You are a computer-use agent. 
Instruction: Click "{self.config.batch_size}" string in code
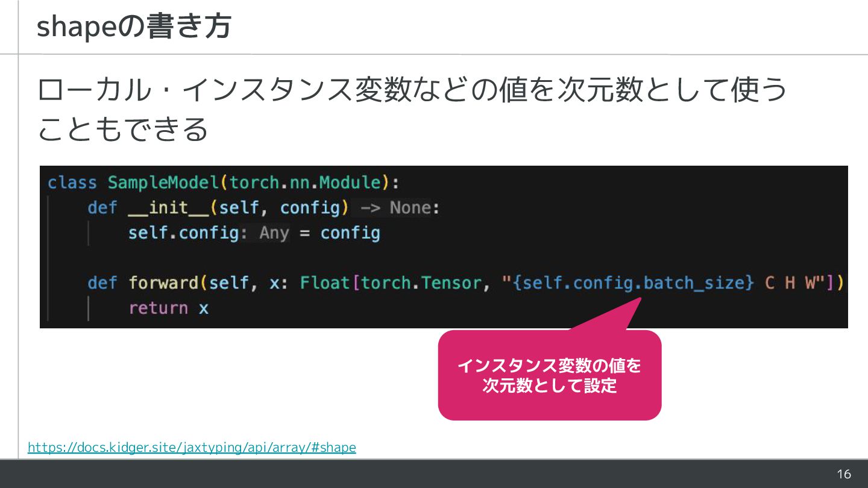pos(633,282)
